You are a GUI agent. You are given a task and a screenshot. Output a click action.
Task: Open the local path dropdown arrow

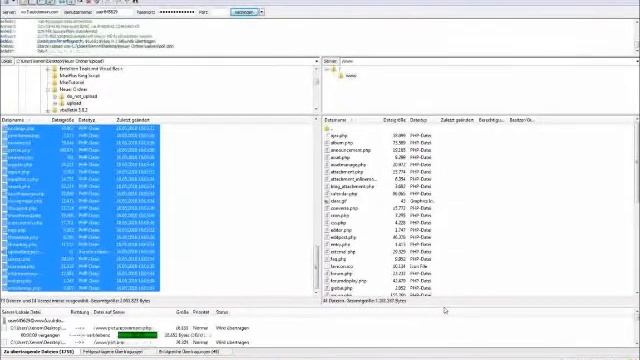click(x=316, y=61)
